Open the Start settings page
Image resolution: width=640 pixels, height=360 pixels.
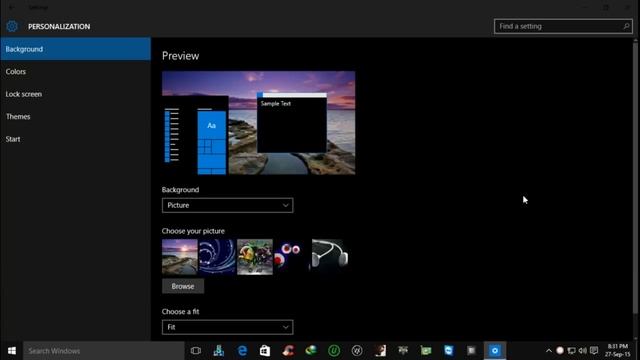[x=76, y=139]
